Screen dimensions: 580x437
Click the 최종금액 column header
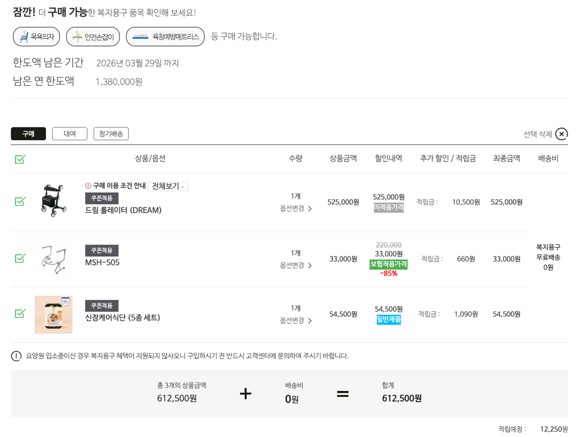(506, 159)
